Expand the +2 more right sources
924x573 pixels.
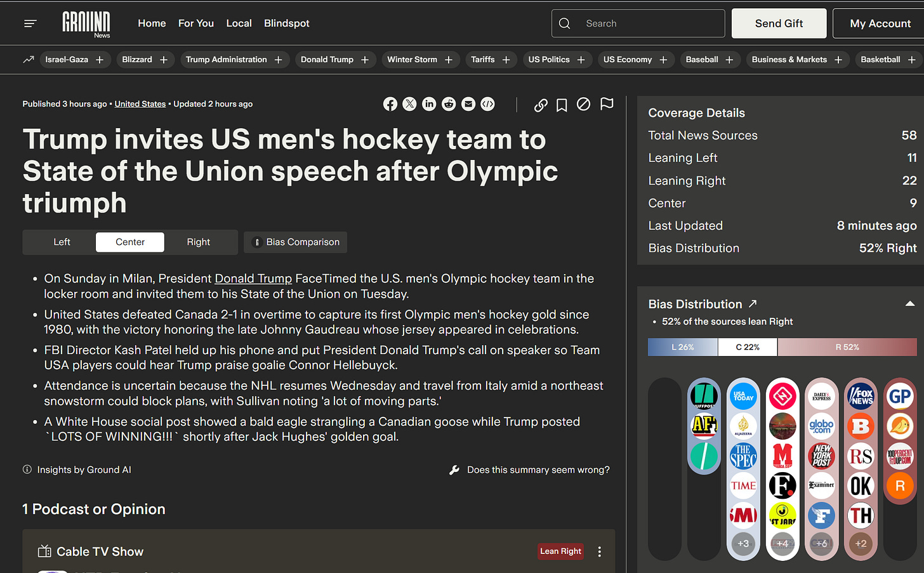point(861,543)
